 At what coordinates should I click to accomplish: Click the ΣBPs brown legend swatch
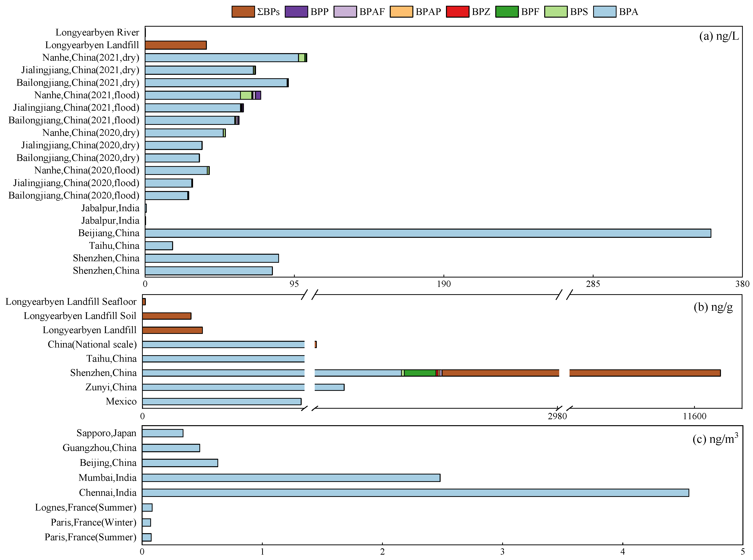[x=243, y=12]
